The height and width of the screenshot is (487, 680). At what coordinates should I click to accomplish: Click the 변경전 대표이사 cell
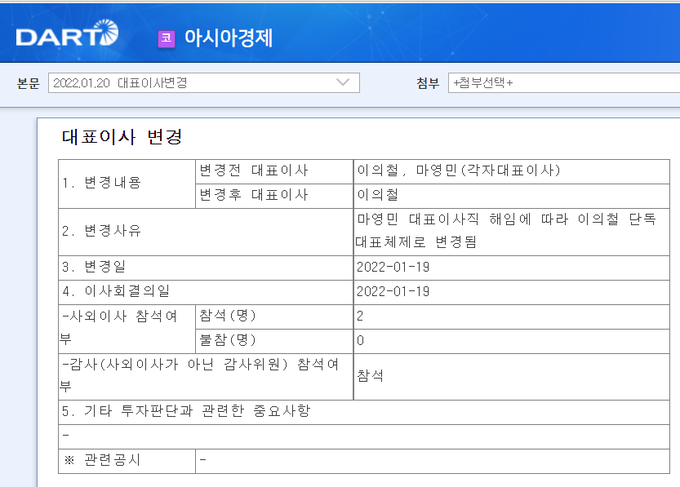(254, 171)
